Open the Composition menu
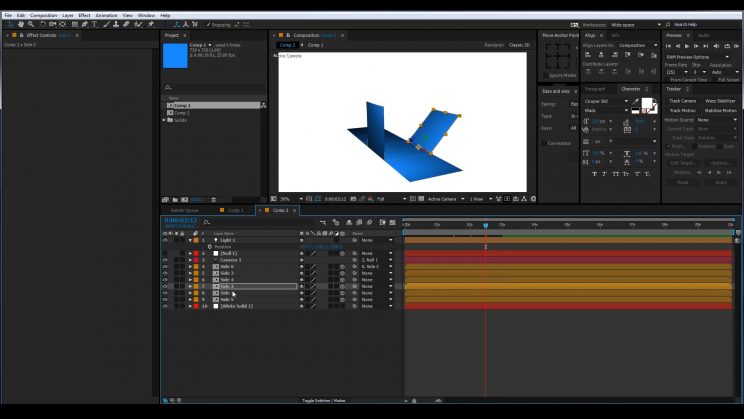 point(43,16)
